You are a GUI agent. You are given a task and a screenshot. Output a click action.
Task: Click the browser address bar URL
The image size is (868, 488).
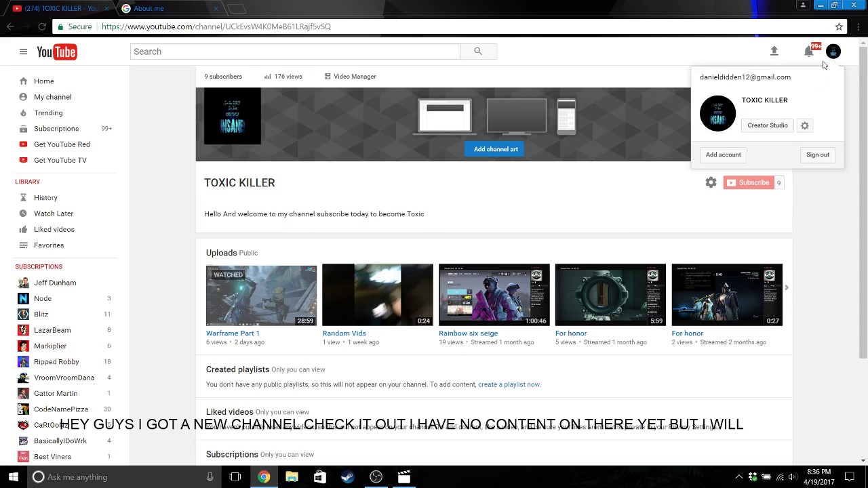[216, 26]
